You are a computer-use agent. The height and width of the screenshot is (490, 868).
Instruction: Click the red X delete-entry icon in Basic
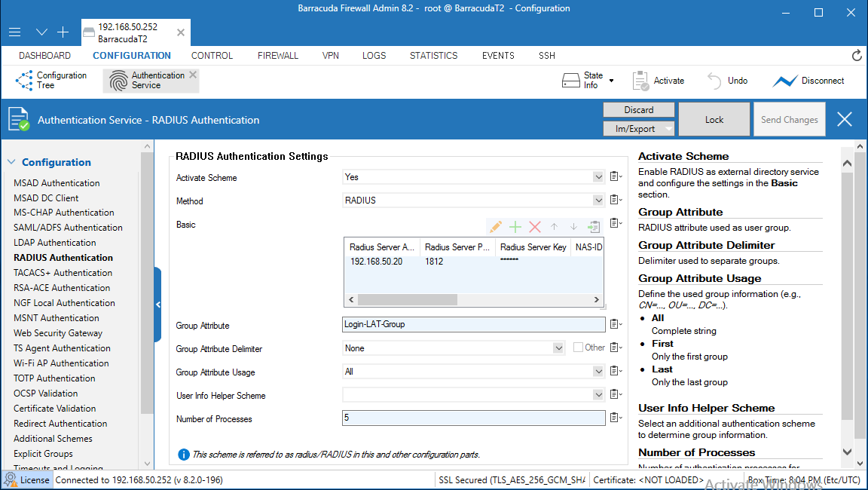535,226
